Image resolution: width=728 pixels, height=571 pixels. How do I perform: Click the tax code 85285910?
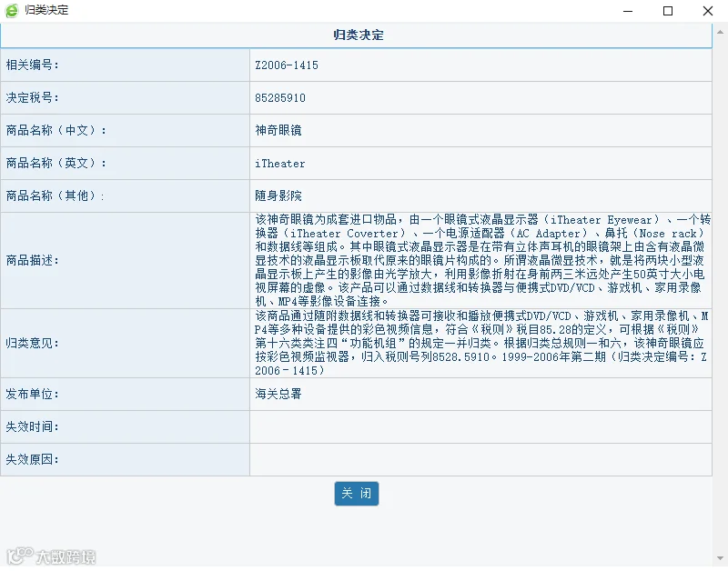click(x=280, y=98)
